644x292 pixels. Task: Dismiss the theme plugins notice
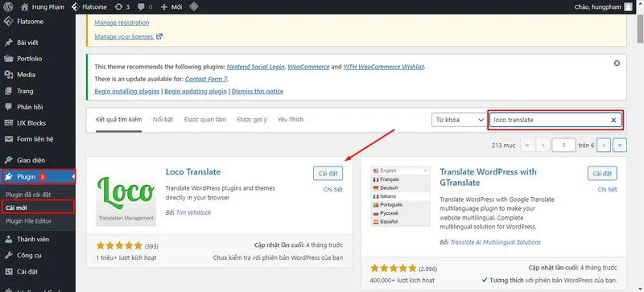click(x=617, y=64)
